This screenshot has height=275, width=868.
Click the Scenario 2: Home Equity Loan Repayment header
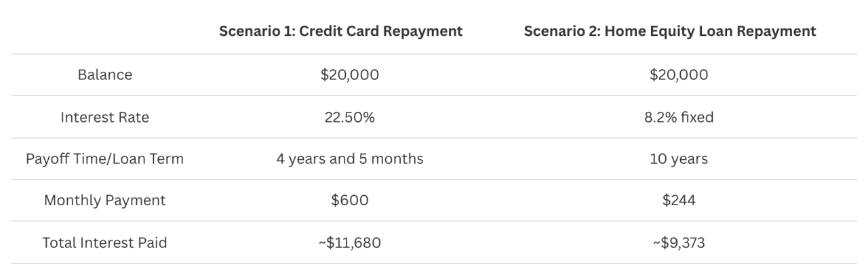[x=670, y=31]
